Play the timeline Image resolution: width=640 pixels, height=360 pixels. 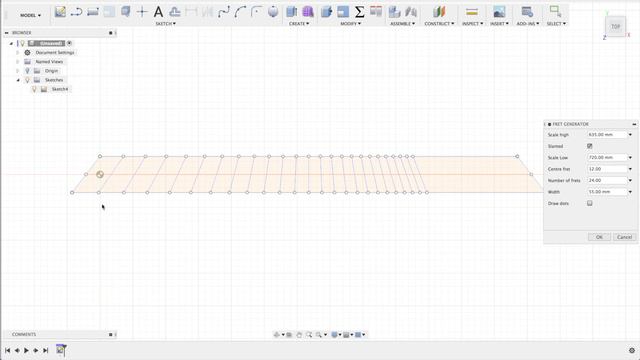(27, 350)
